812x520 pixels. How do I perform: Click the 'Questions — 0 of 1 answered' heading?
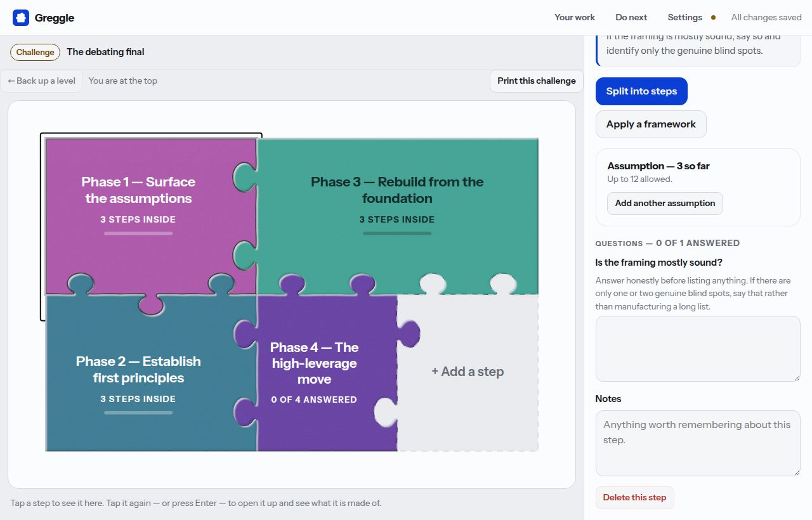667,243
